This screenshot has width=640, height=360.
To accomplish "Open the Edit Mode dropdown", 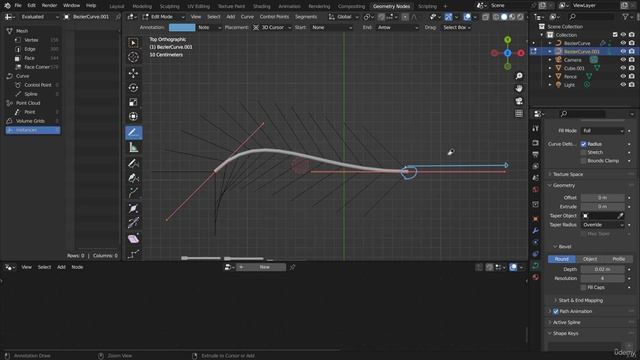I will (163, 17).
